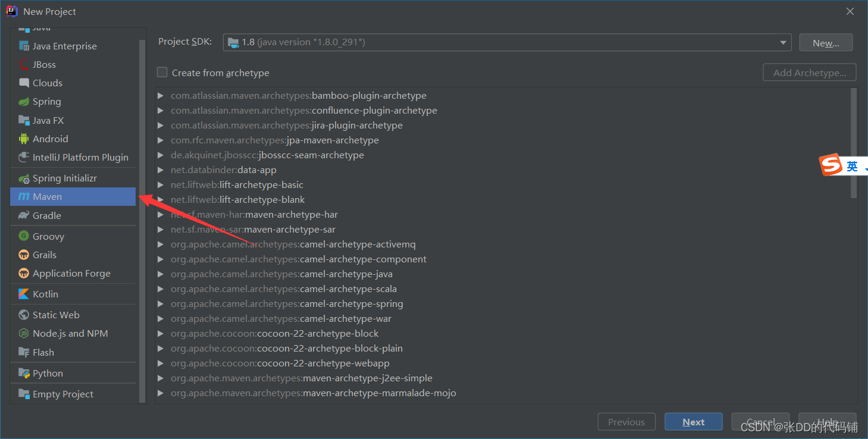The width and height of the screenshot is (868, 439).
Task: Expand camel-archetype-spring node
Action: (160, 303)
